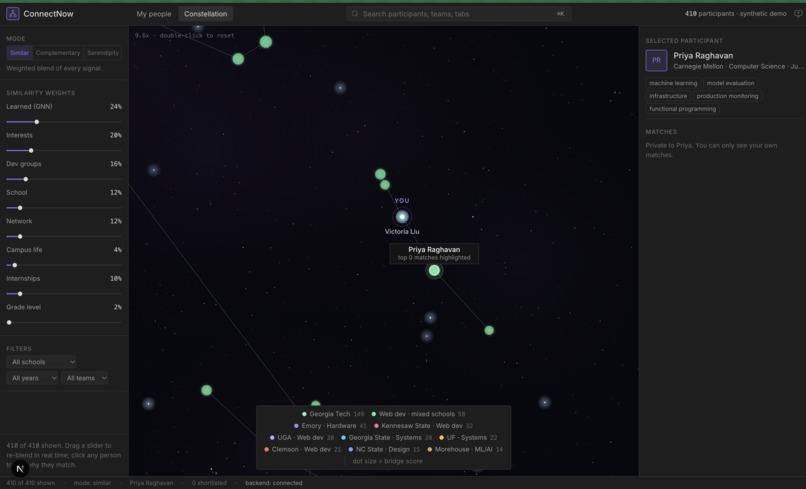Click the yellow UF Systems legend dot
The width and height of the screenshot is (806, 489).
[441, 438]
